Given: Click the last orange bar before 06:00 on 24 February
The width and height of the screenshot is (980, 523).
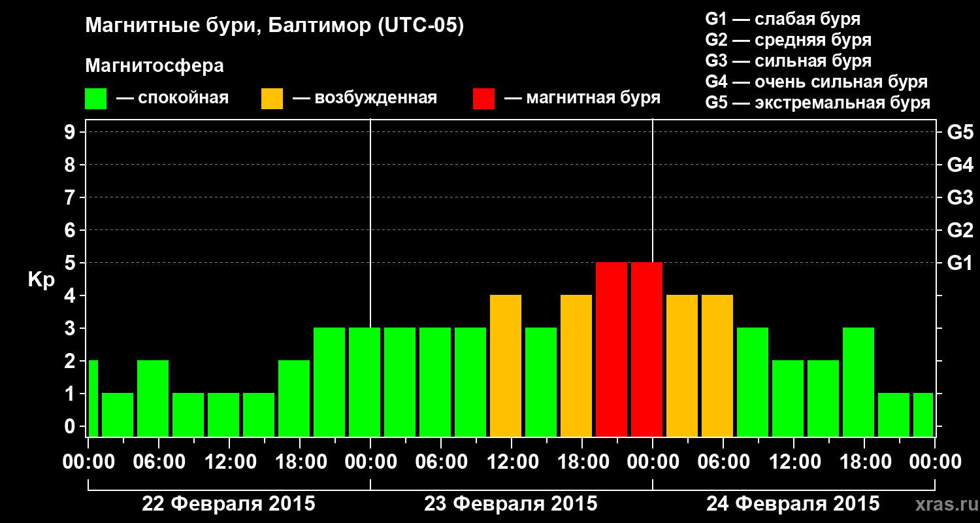Looking at the screenshot, I should pyautogui.click(x=717, y=365).
